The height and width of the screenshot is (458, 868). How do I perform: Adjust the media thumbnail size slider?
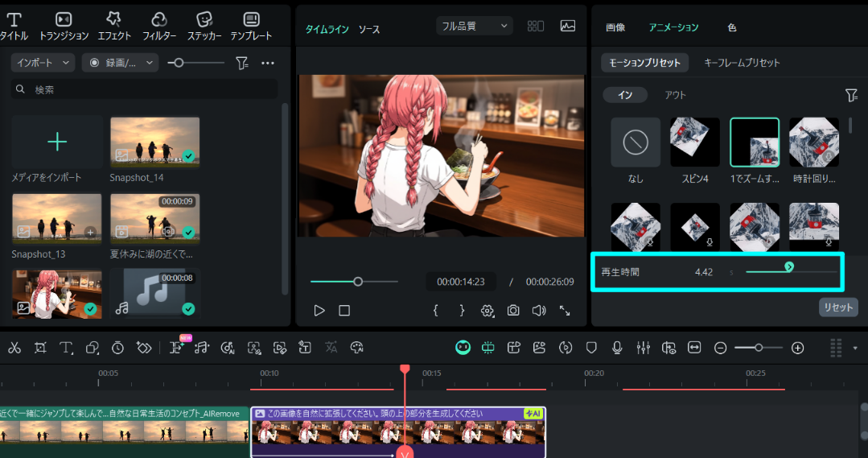click(x=196, y=63)
